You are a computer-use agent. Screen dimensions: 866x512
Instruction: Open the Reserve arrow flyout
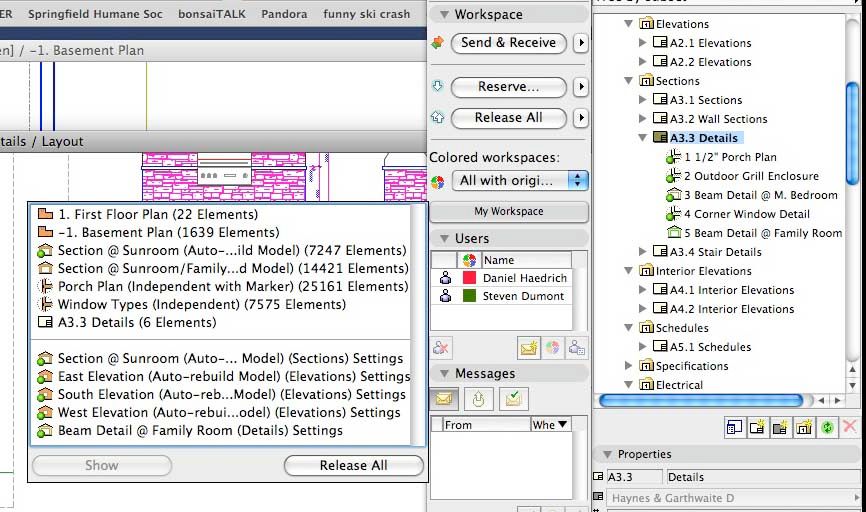tap(580, 86)
